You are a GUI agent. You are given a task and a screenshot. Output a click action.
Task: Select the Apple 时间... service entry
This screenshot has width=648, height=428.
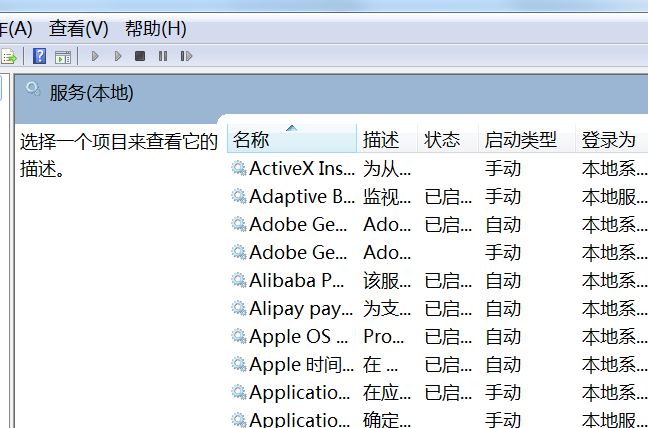tap(300, 364)
